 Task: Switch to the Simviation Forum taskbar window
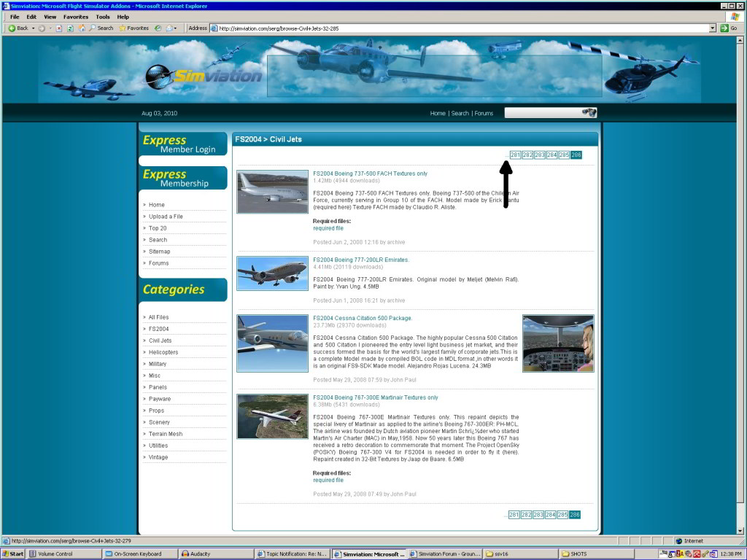(x=445, y=554)
